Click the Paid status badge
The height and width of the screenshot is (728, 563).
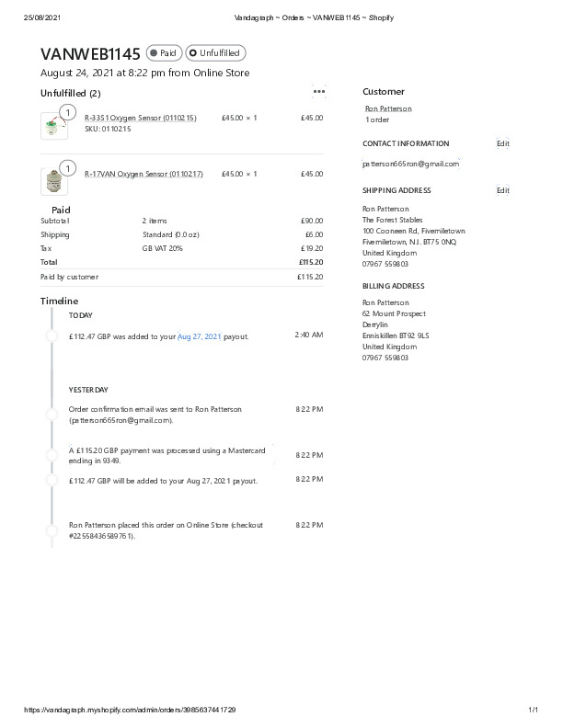pos(164,53)
